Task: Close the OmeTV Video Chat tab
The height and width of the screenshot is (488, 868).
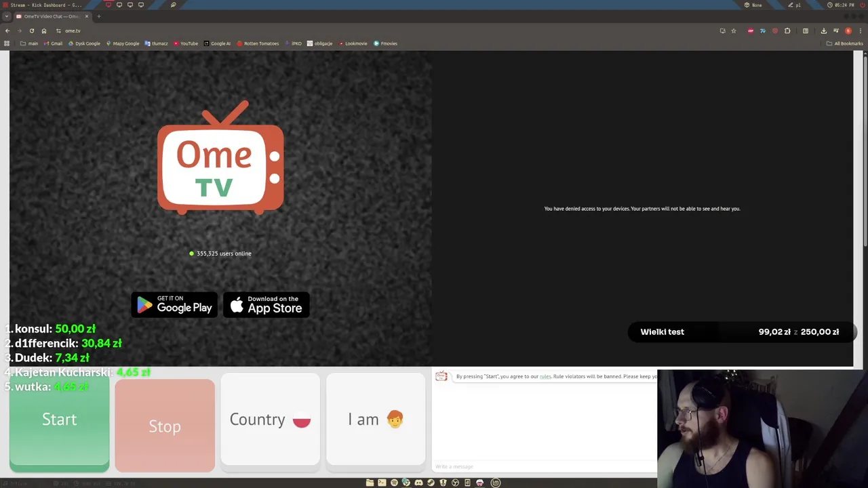Action: point(87,16)
